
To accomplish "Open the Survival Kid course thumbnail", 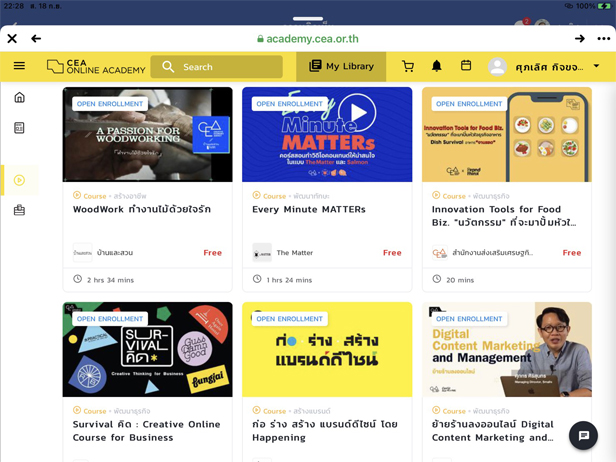I will (147, 349).
